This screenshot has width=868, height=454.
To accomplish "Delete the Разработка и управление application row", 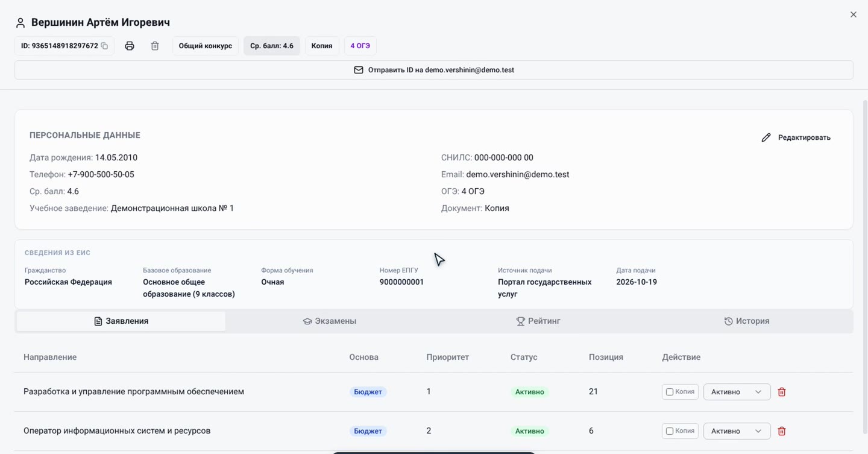I will click(782, 392).
